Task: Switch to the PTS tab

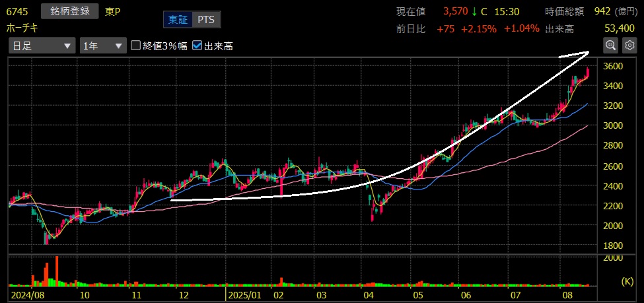Action: [206, 20]
